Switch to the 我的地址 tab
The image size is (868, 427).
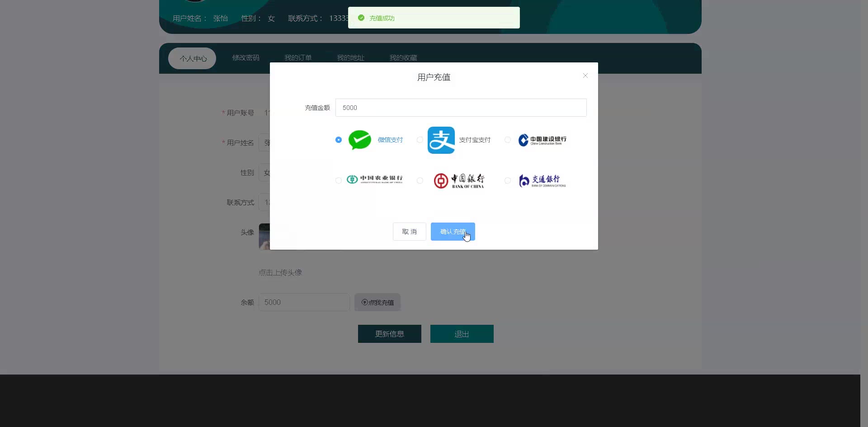(x=350, y=58)
